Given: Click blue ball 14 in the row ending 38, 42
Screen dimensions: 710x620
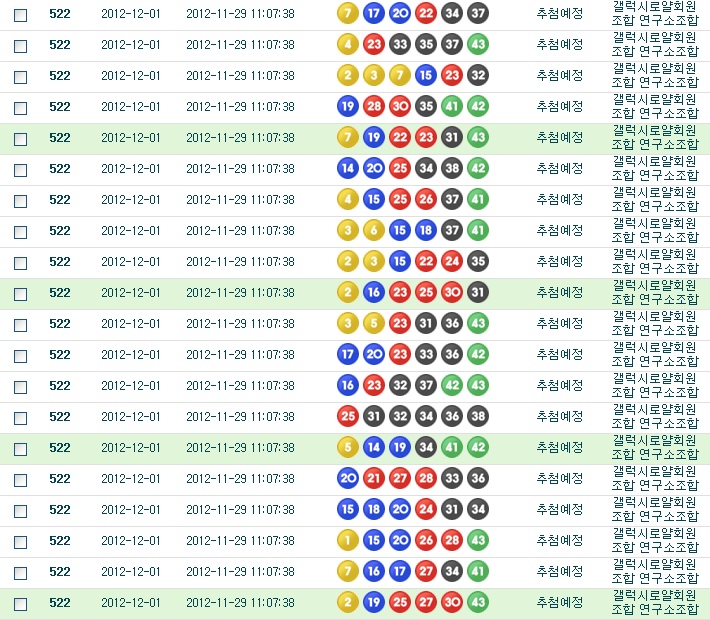Looking at the screenshot, I should point(348,168).
